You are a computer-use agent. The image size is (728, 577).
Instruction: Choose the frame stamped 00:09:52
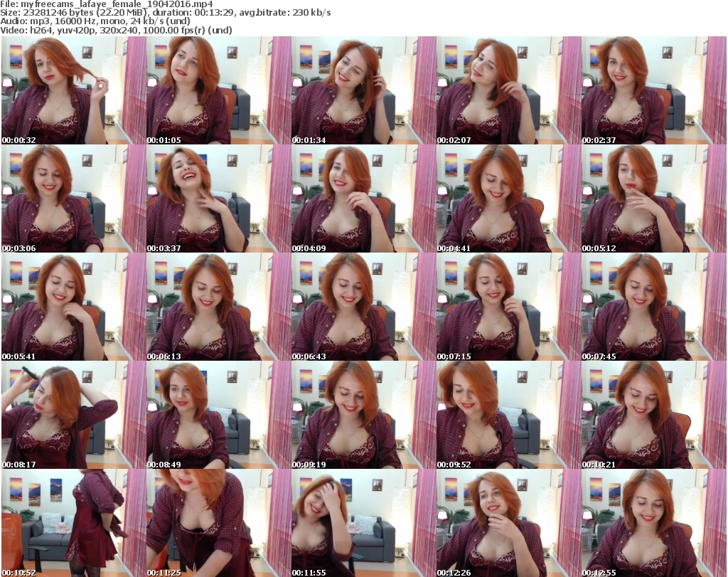(x=509, y=415)
